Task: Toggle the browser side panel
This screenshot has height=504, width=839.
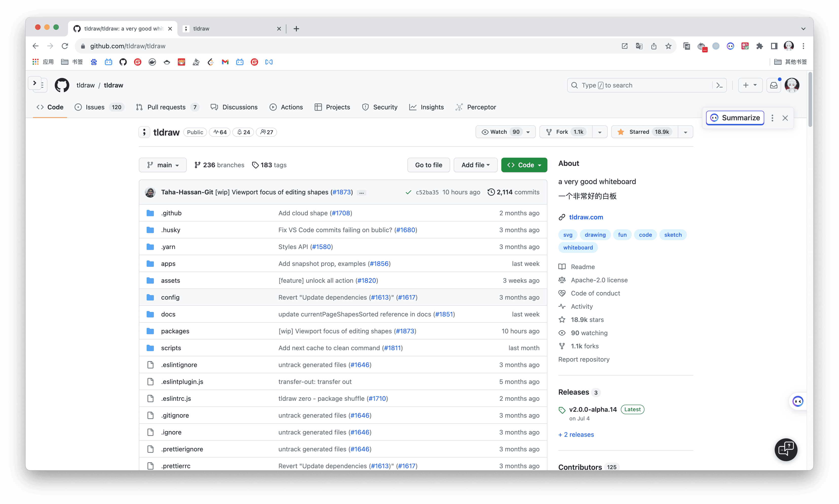Action: [x=774, y=46]
